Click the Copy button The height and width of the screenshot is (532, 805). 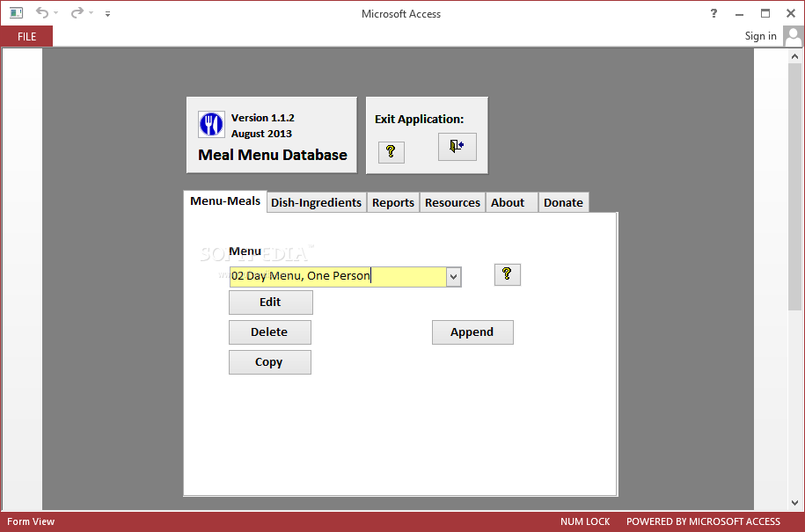click(269, 361)
